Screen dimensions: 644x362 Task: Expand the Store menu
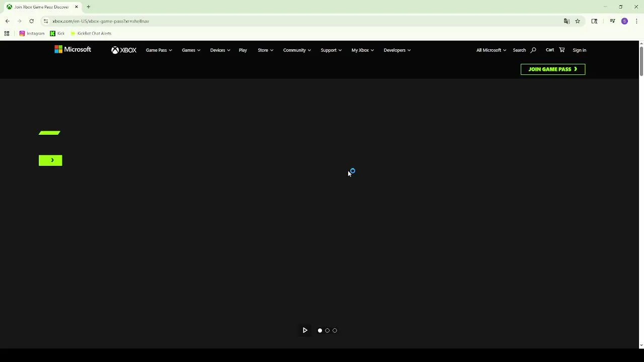tap(265, 50)
